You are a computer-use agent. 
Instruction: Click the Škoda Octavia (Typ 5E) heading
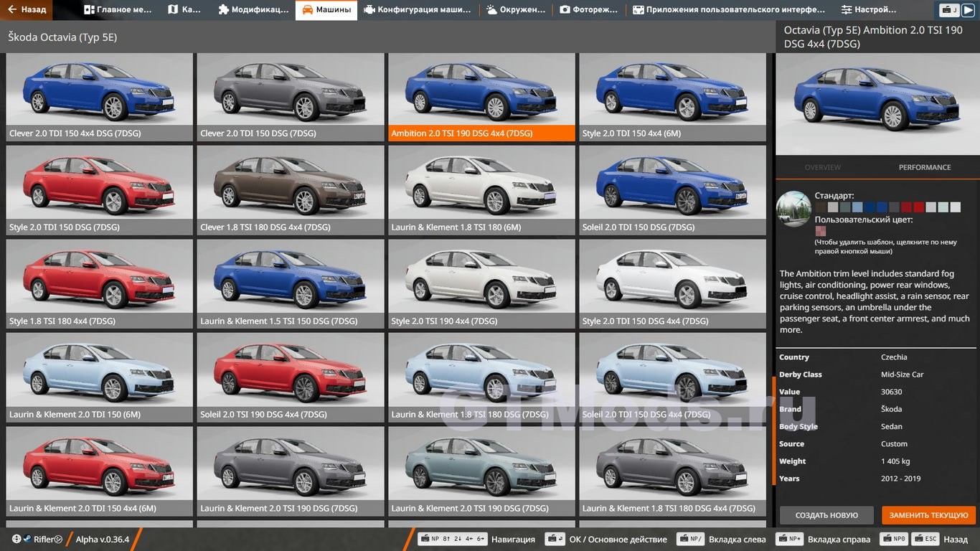click(62, 37)
